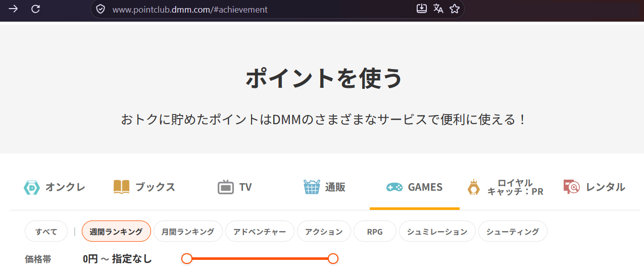Click the ポイントを使う heading
This screenshot has height=276, width=644.
(x=324, y=78)
